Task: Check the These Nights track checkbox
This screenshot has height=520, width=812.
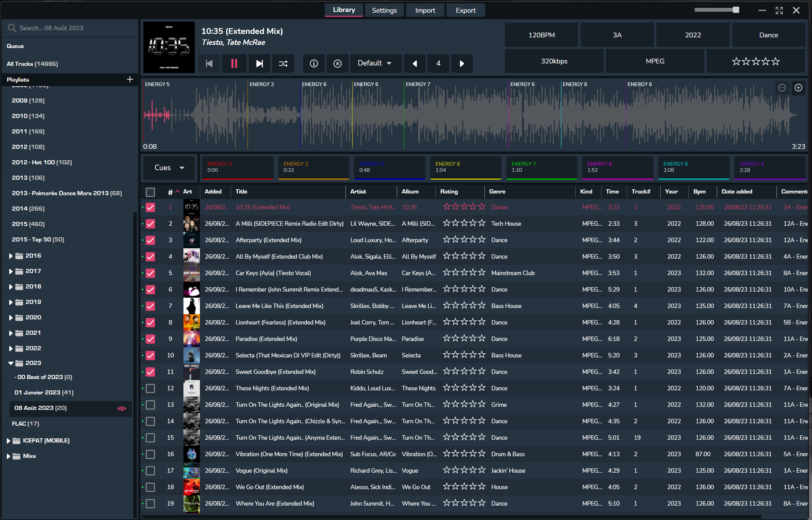Action: (151, 388)
